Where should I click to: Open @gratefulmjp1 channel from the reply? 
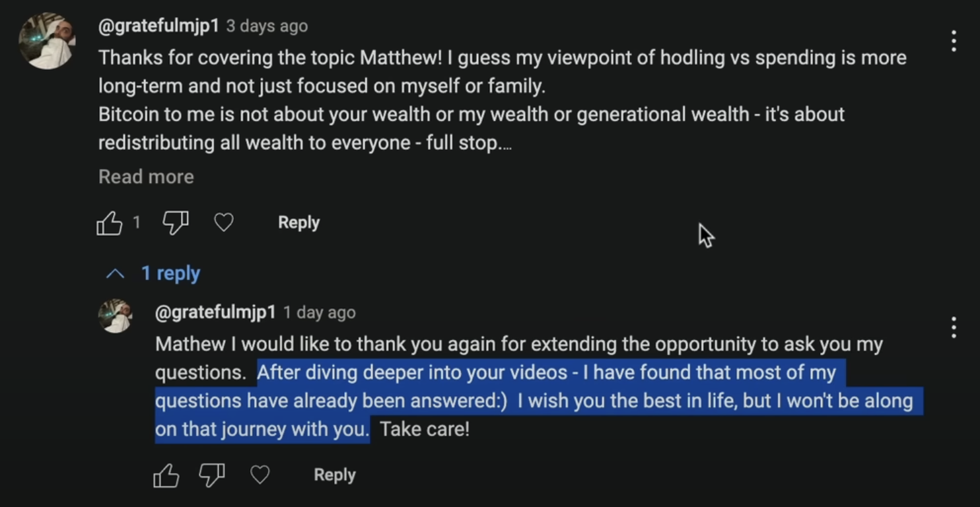[215, 312]
